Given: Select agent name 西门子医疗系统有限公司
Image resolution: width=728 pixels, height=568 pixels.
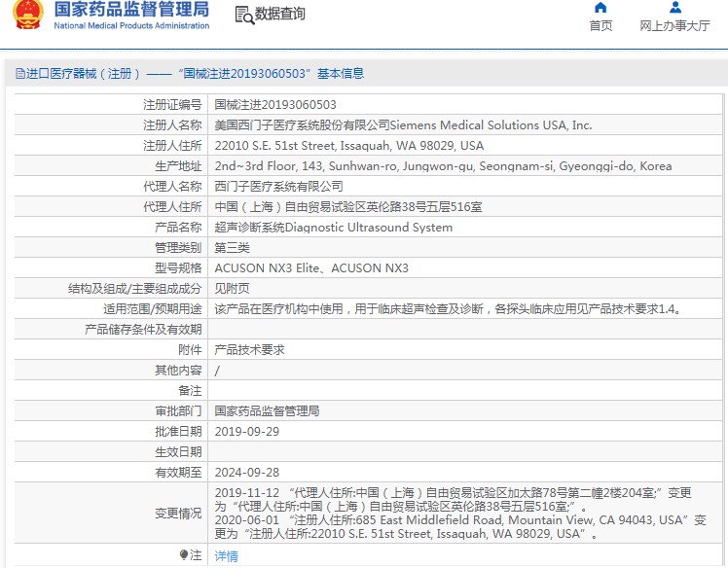Looking at the screenshot, I should point(278,186).
